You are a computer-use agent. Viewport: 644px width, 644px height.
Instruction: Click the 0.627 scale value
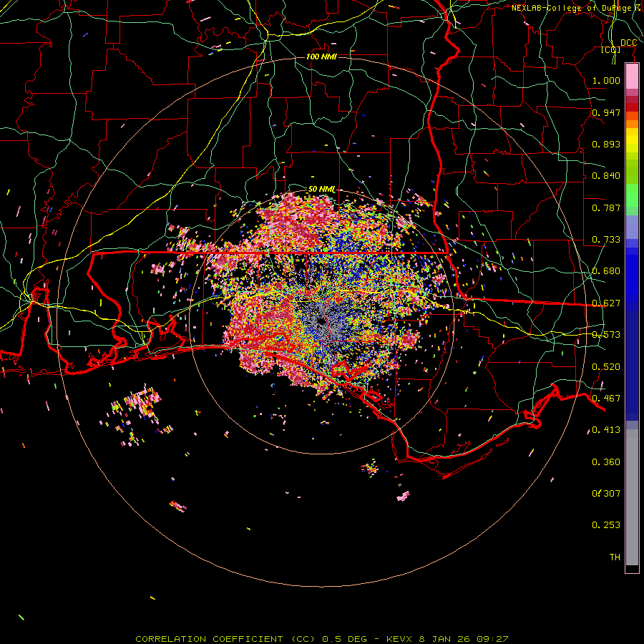(606, 303)
